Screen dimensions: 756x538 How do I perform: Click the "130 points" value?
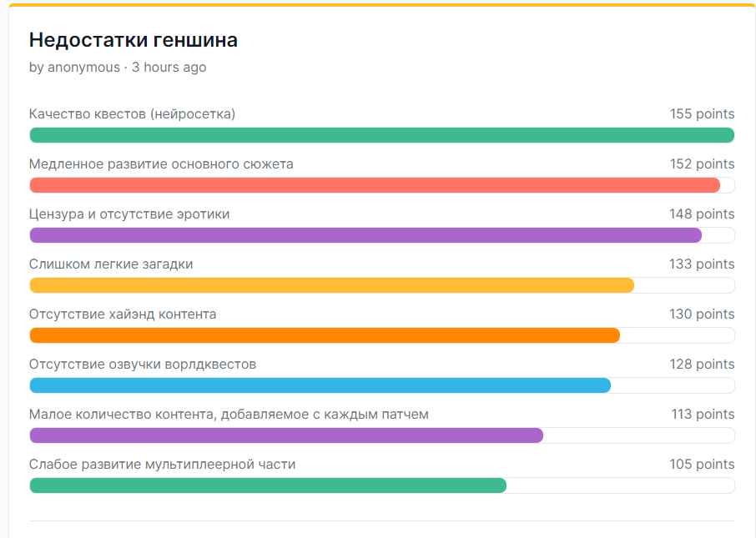(x=702, y=314)
